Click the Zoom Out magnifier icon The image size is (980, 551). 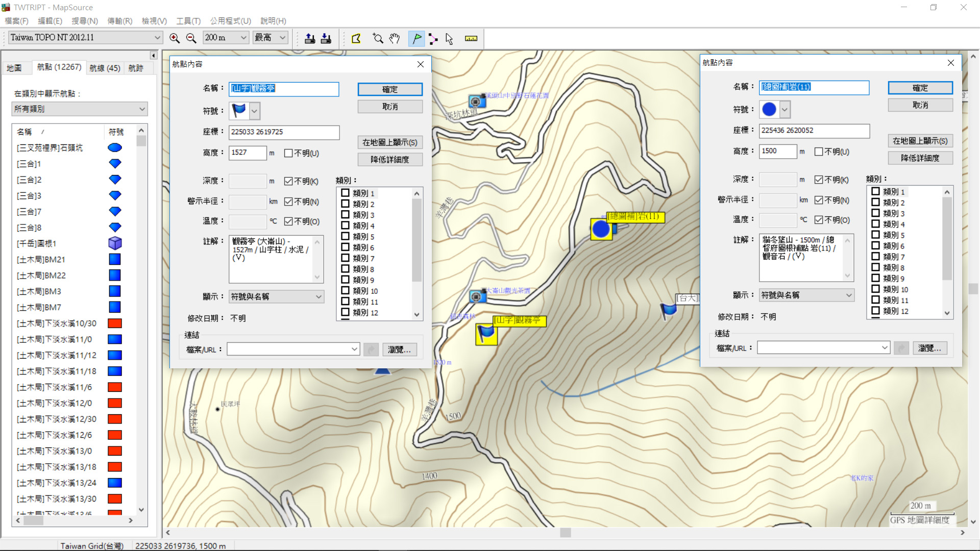(x=191, y=38)
